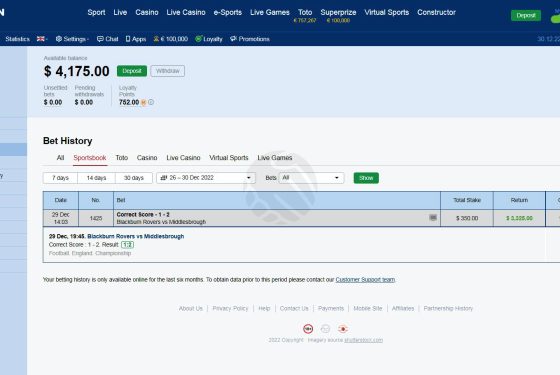This screenshot has width=560, height=375.
Task: Select the Live Casino bet history tab
Action: pyautogui.click(x=183, y=158)
